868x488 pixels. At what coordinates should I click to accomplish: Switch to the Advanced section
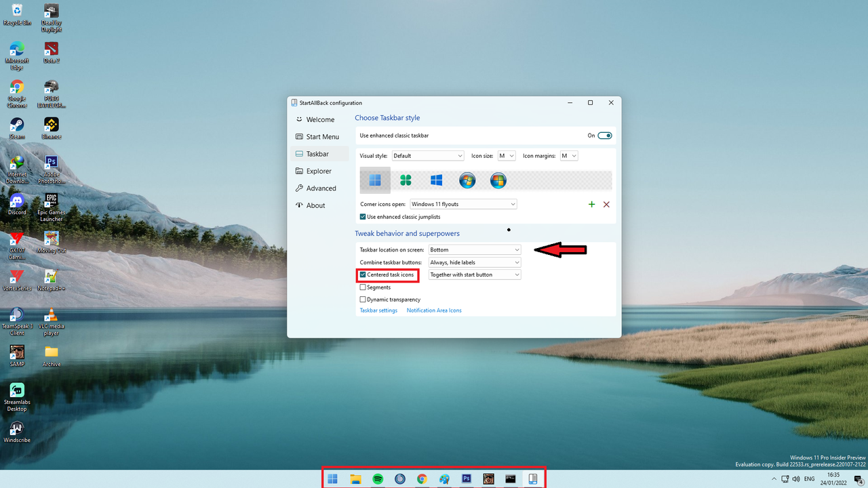[x=319, y=188]
